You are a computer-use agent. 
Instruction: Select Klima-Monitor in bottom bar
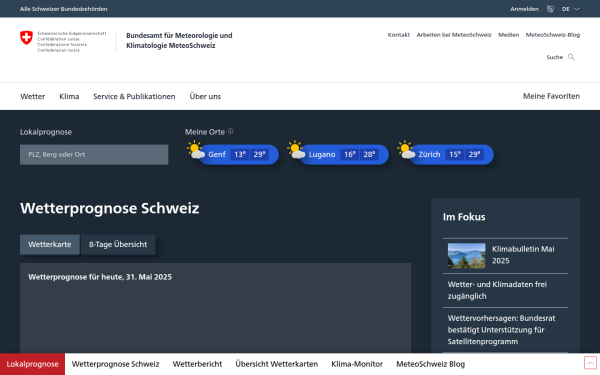coord(357,364)
